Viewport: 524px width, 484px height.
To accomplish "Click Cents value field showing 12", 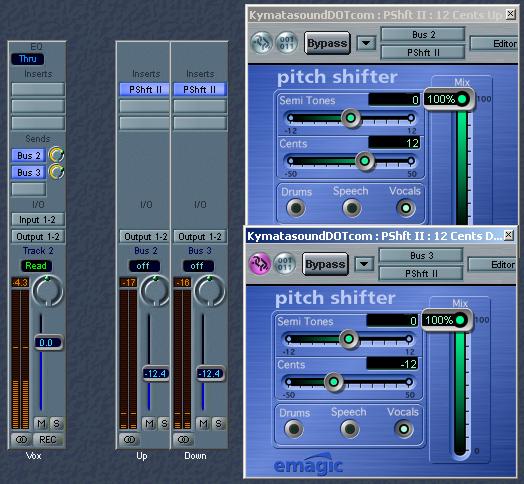I will (395, 143).
